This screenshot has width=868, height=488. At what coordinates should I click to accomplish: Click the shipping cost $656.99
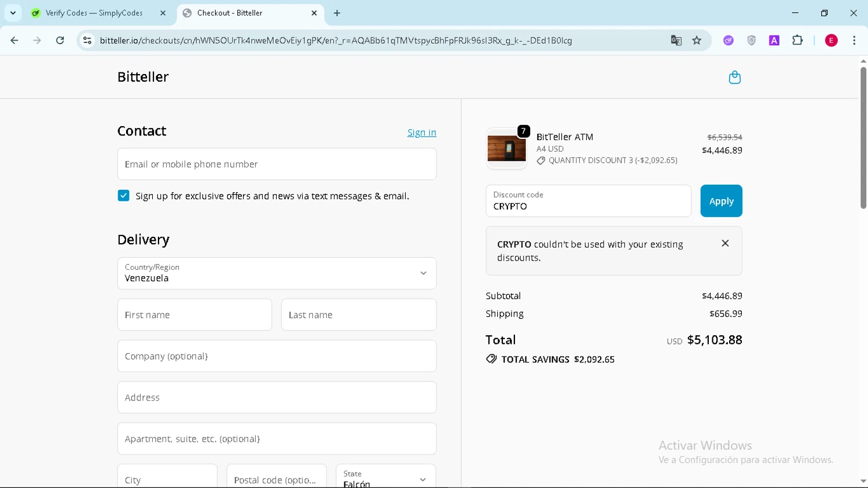(x=726, y=314)
